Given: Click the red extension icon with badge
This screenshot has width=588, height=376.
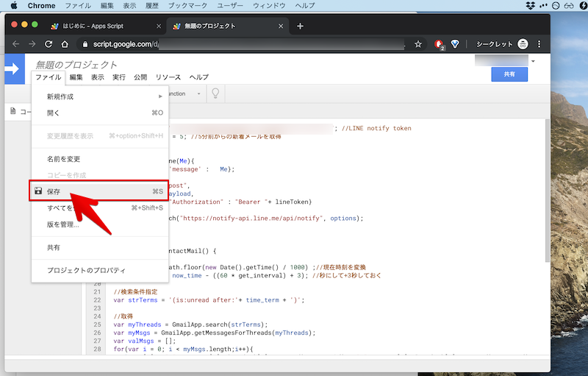Looking at the screenshot, I should (x=439, y=44).
